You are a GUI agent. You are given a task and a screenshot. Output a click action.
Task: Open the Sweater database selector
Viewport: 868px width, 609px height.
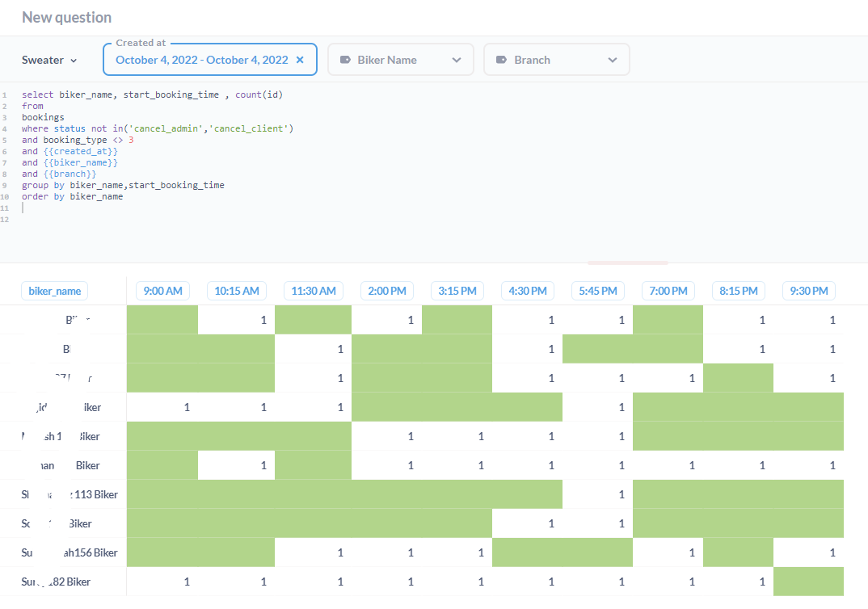coord(49,60)
